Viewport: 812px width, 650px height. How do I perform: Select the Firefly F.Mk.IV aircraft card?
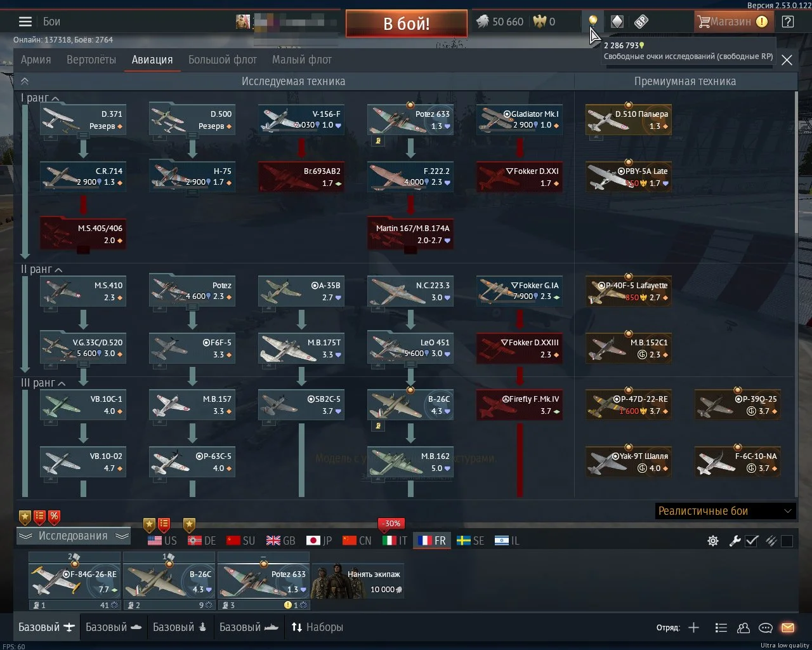coord(520,405)
